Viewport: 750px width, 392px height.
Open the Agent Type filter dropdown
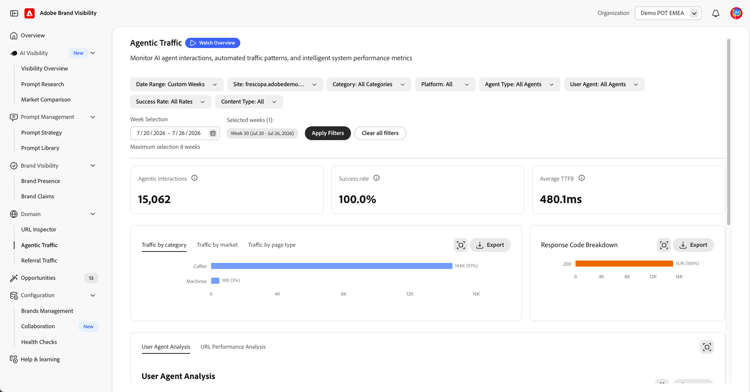pos(519,85)
